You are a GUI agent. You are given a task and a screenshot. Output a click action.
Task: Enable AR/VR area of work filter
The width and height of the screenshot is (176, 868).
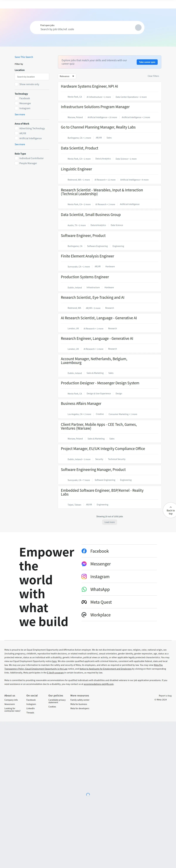click(16, 133)
